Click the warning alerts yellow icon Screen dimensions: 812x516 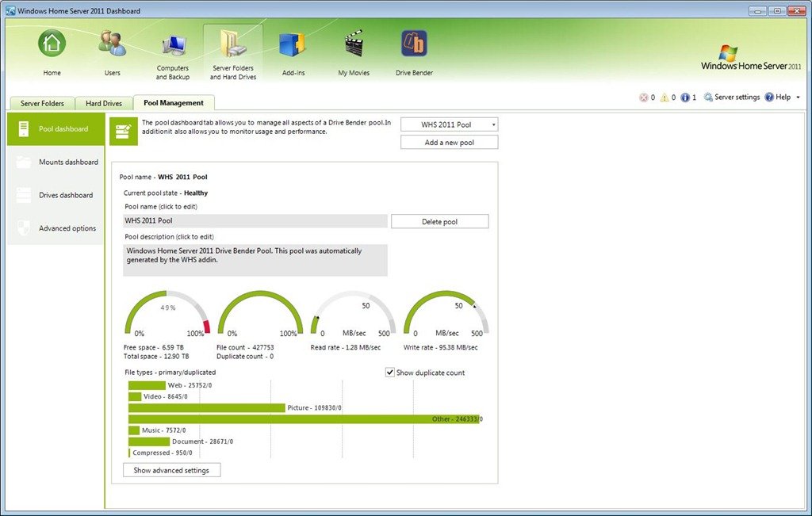pyautogui.click(x=665, y=97)
